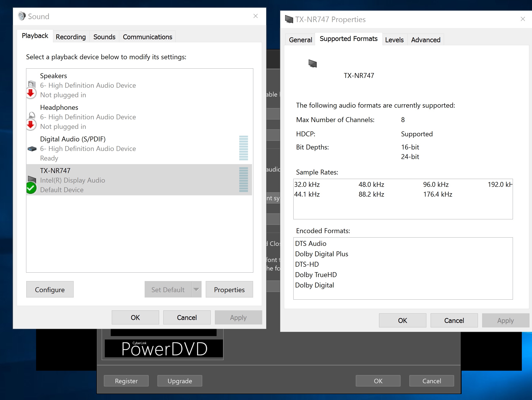The height and width of the screenshot is (400, 532).
Task: Open device Properties button in Sound
Action: pos(229,290)
